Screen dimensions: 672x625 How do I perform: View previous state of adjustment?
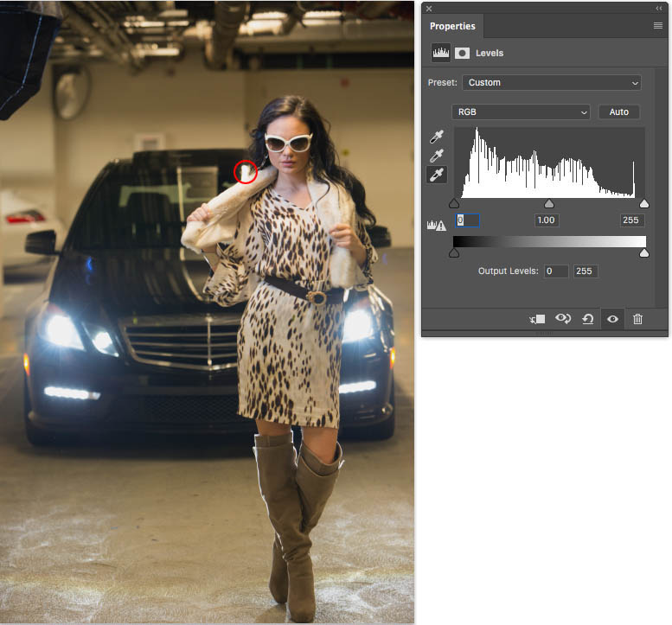[563, 319]
